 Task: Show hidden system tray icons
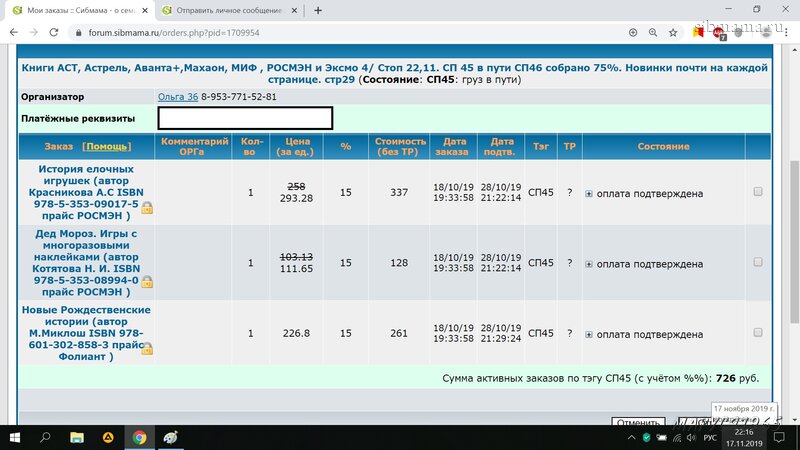tap(631, 438)
